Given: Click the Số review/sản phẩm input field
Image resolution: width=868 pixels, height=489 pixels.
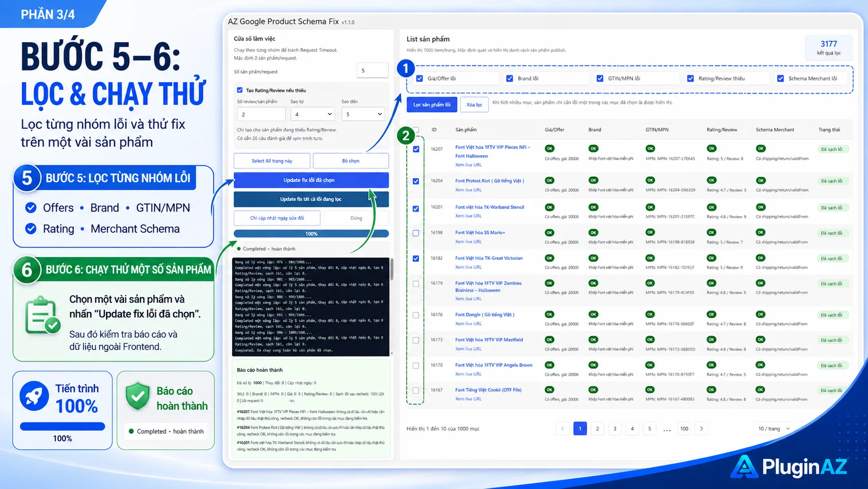Looking at the screenshot, I should pos(261,114).
